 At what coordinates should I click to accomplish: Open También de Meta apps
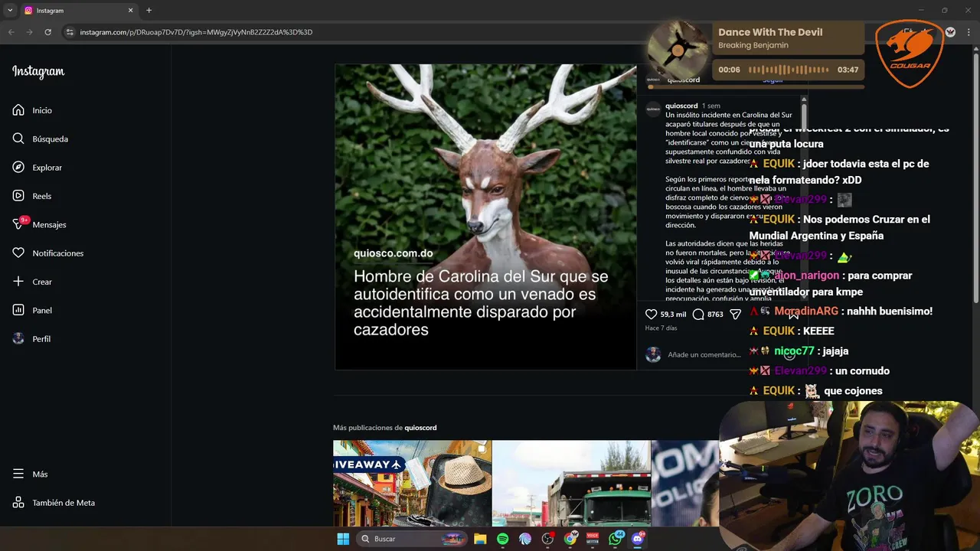[53, 503]
